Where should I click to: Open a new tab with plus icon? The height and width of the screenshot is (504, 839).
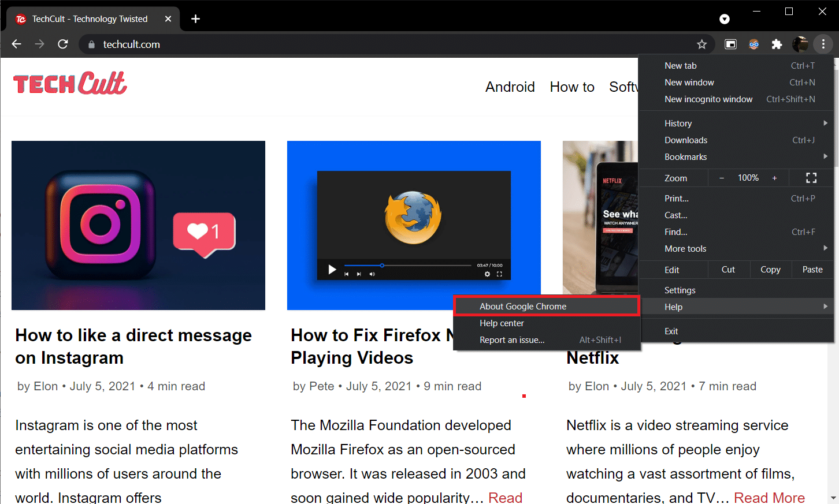pyautogui.click(x=195, y=19)
